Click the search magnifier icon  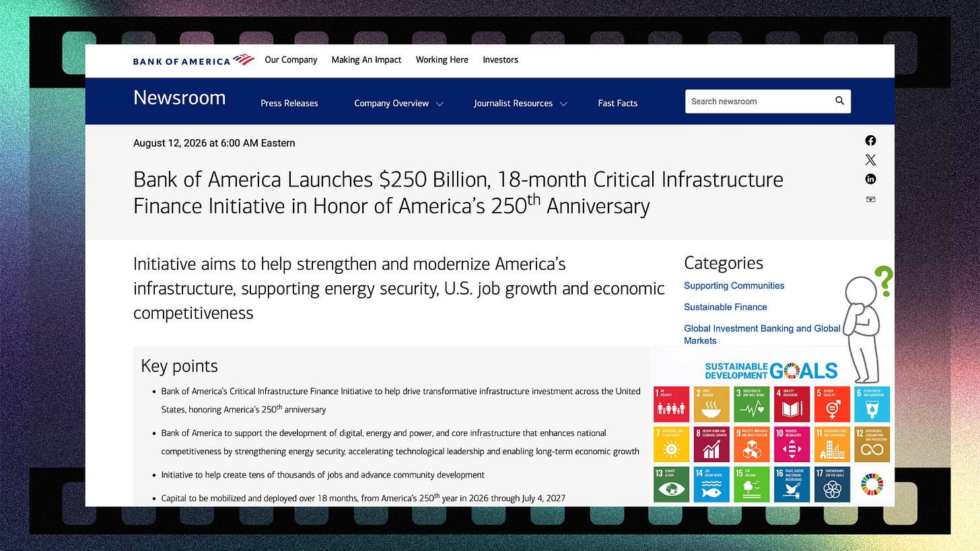click(839, 101)
